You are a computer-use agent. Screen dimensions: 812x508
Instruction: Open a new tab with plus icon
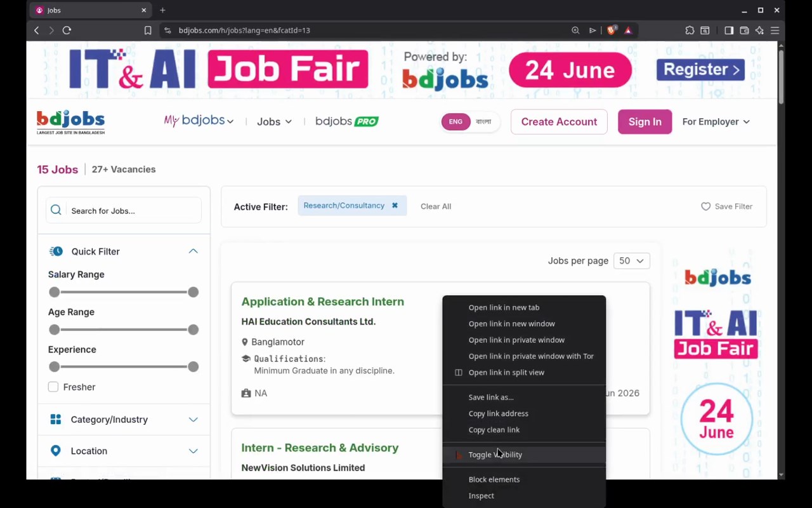pyautogui.click(x=162, y=10)
